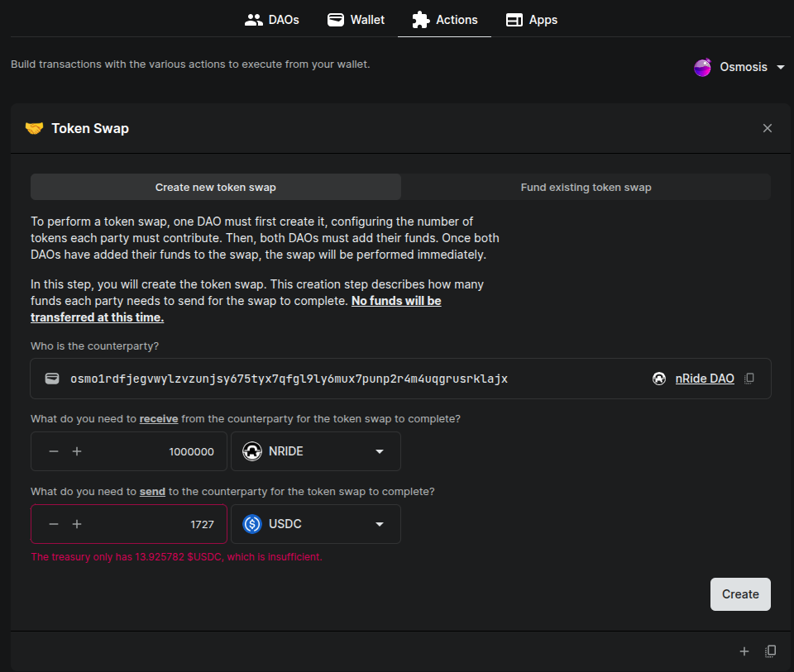
Task: Click the Wallet card icon
Action: (336, 20)
